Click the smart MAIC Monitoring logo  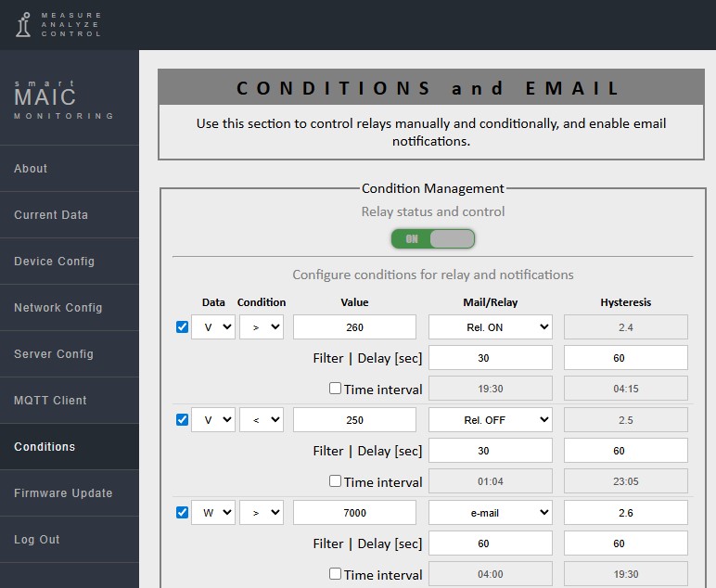[64, 99]
